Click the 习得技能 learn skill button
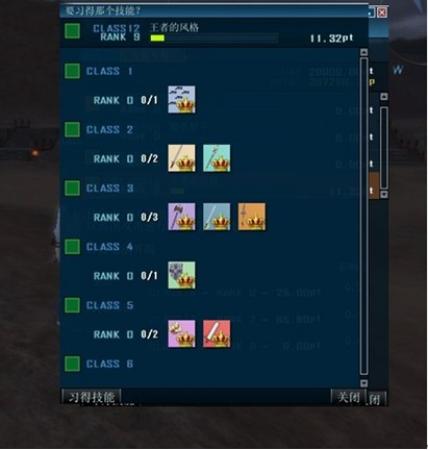This screenshot has height=450, width=428. pos(91,397)
